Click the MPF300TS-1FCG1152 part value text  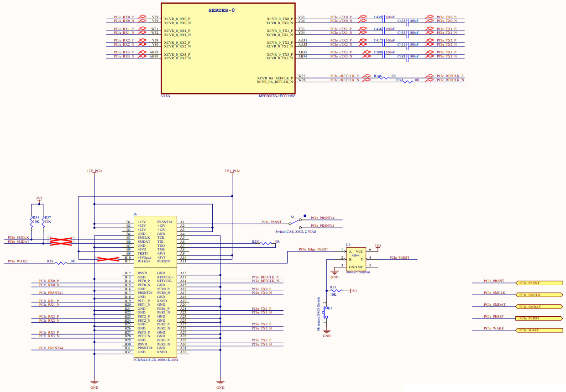277,96
